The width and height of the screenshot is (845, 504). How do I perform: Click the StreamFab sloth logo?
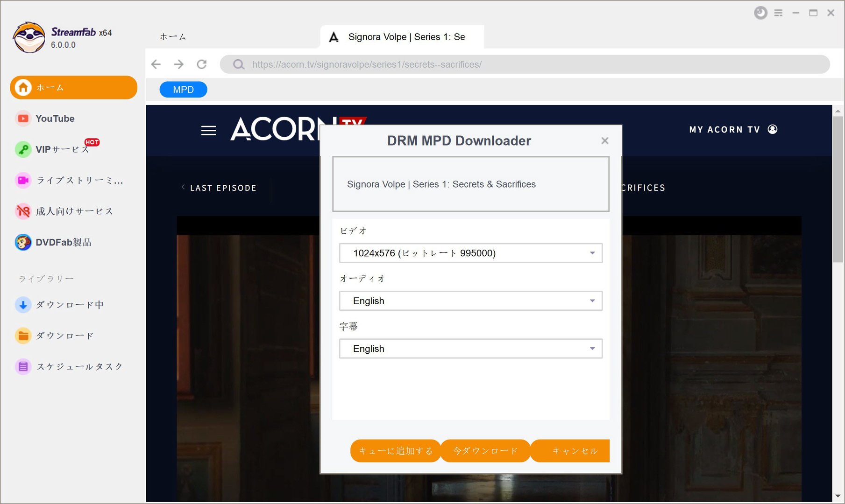[29, 38]
